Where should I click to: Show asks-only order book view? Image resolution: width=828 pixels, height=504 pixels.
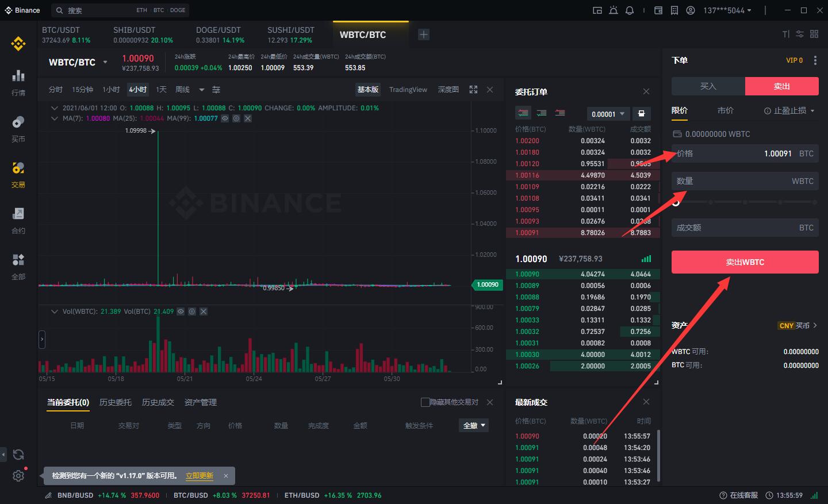pyautogui.click(x=560, y=113)
